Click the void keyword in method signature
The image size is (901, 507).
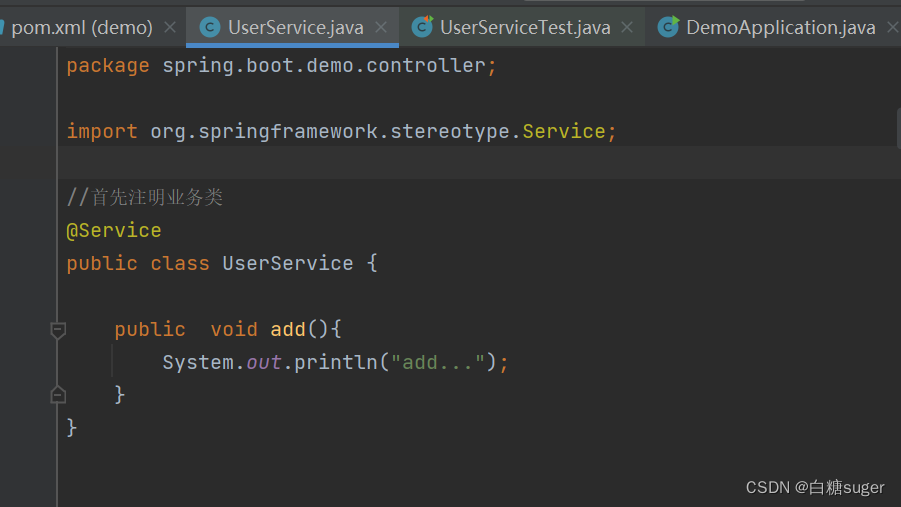tap(234, 329)
